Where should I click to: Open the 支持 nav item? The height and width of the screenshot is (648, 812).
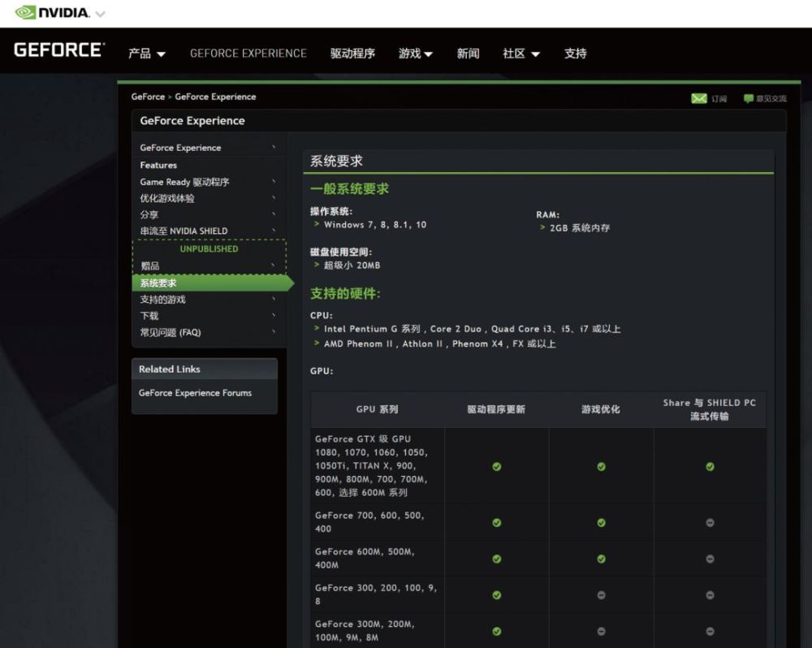coord(576,54)
